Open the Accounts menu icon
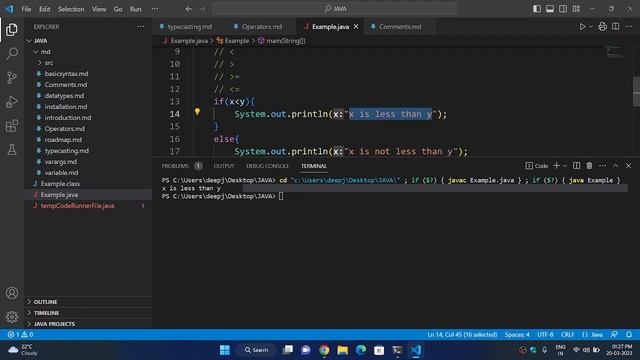The height and width of the screenshot is (360, 640). (12, 293)
